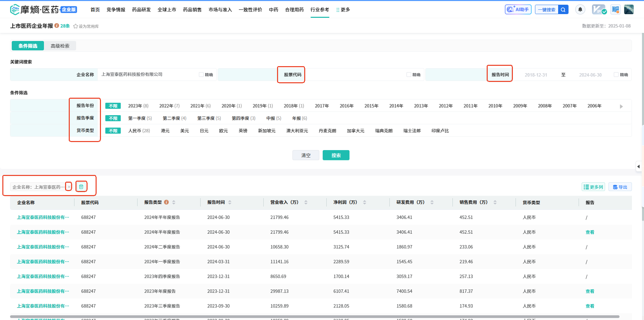
Task: Select 不限 for 报告年份
Action: tap(113, 106)
